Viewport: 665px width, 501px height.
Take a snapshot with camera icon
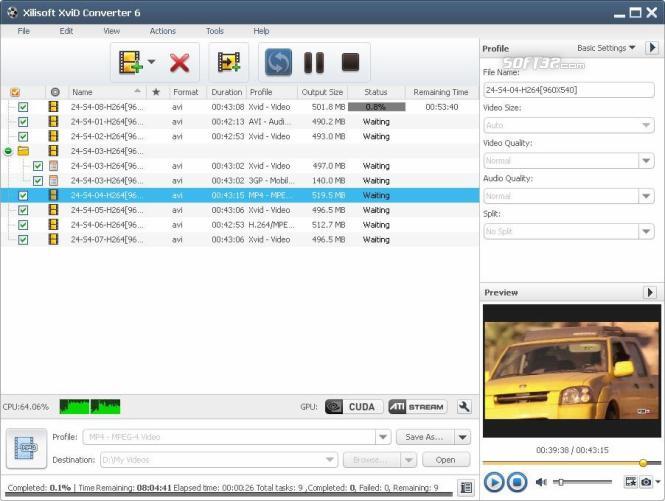point(646,481)
